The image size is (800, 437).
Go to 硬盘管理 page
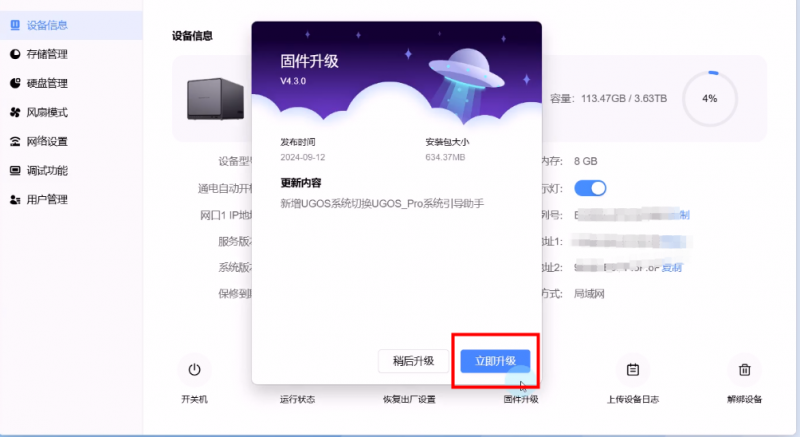coord(47,83)
